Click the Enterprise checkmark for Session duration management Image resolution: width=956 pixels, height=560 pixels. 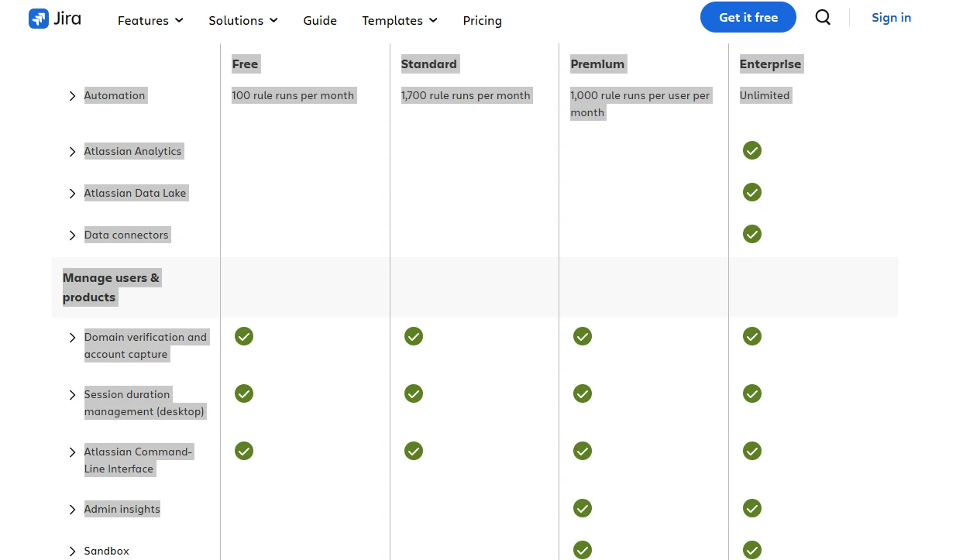click(752, 393)
